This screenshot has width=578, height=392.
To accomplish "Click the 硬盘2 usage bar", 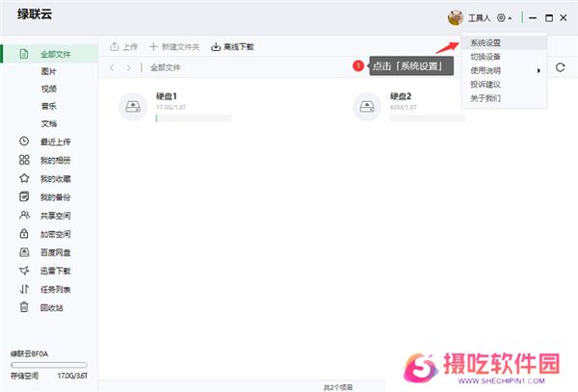I will (x=428, y=118).
